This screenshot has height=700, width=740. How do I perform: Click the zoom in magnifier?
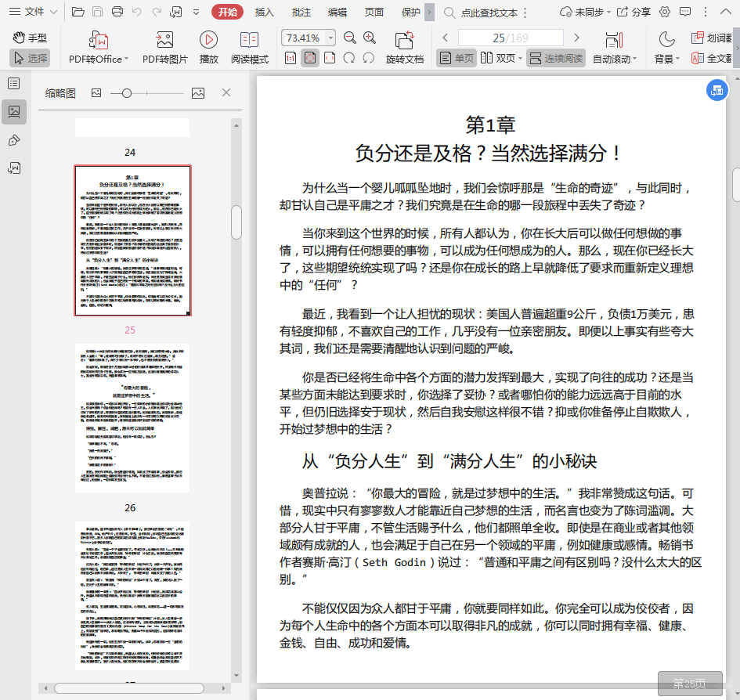click(x=370, y=38)
